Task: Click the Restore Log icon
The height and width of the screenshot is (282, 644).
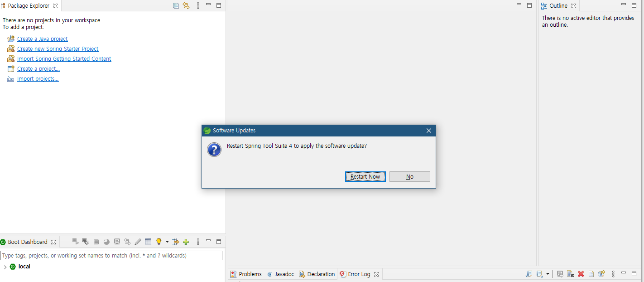Action: 601,274
